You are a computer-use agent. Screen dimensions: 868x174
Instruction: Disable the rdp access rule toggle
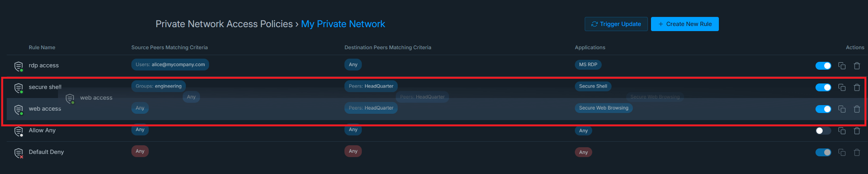[823, 66]
